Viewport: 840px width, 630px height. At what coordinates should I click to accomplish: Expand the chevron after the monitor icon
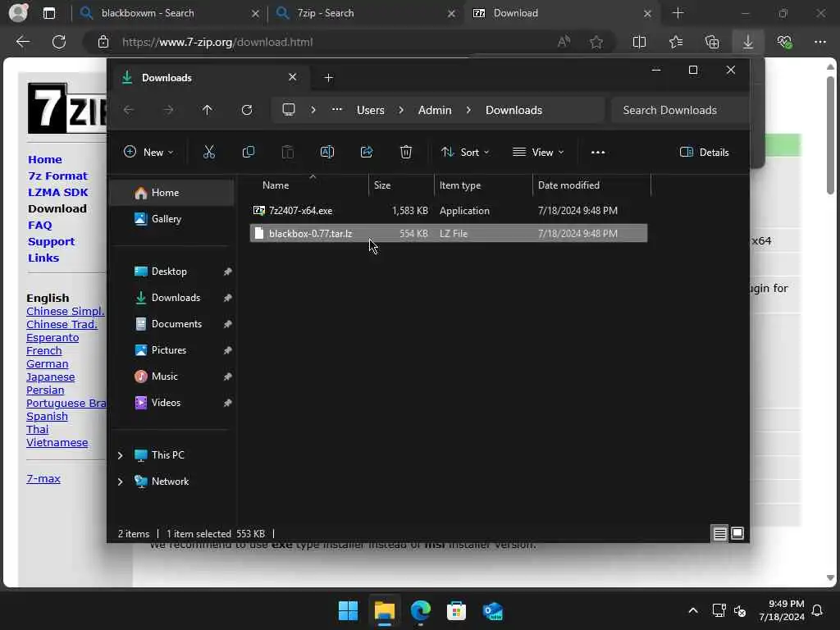(x=313, y=110)
